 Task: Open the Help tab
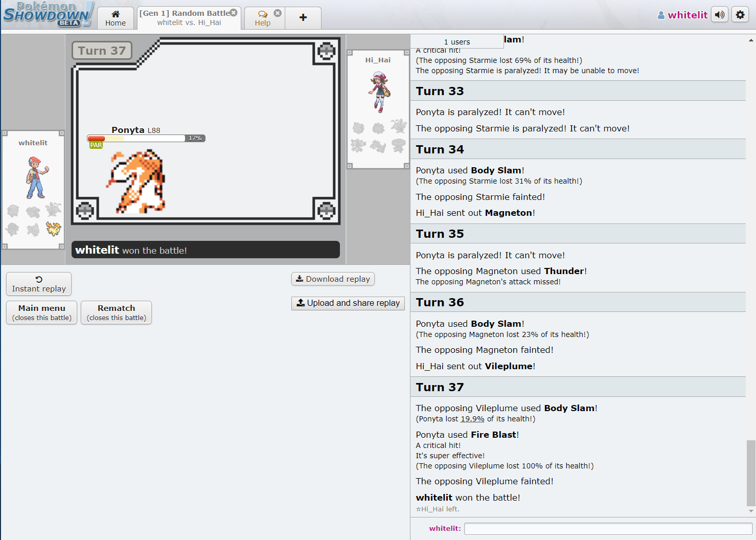263,18
